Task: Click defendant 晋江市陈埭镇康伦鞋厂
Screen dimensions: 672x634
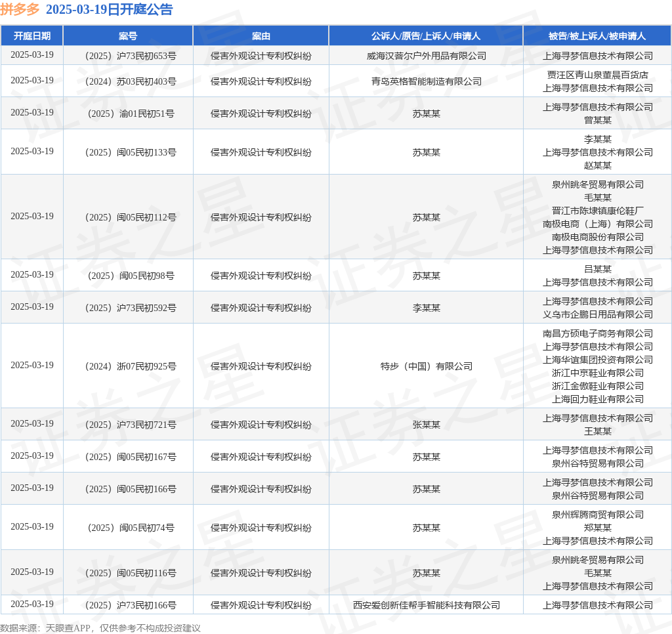Action: pos(597,211)
